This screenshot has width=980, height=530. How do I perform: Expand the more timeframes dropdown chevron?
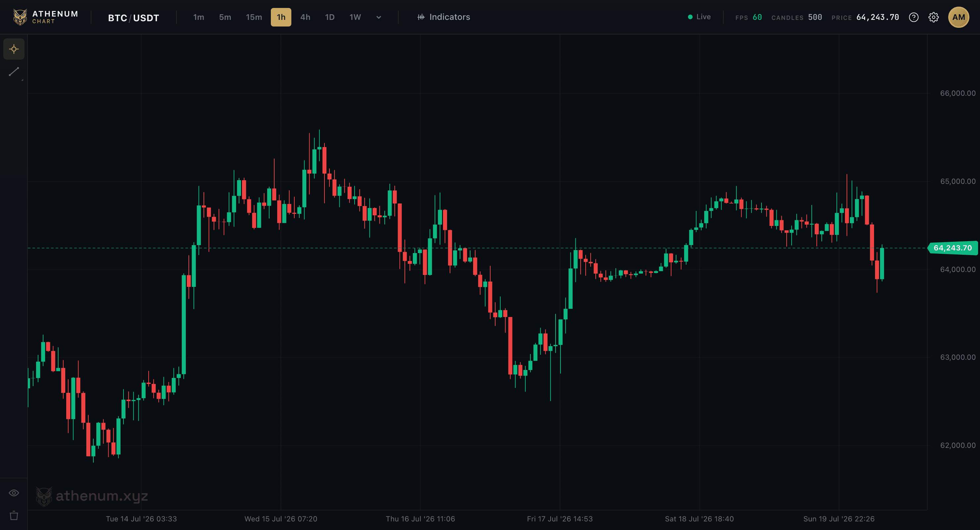[x=378, y=17]
